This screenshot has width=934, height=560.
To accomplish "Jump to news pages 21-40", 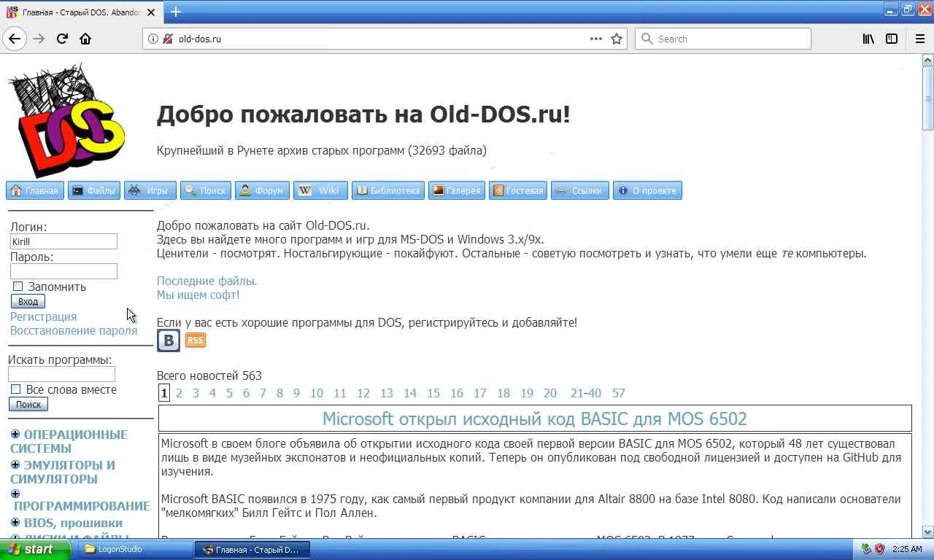I will (586, 393).
